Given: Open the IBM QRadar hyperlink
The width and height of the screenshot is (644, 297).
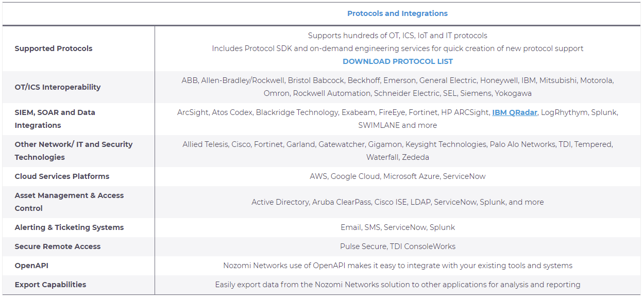Looking at the screenshot, I should (x=514, y=112).
